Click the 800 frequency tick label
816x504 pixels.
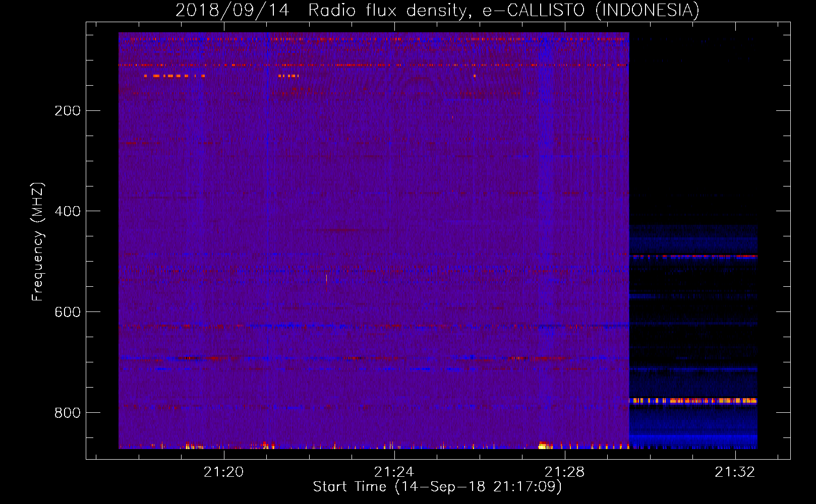coord(68,413)
